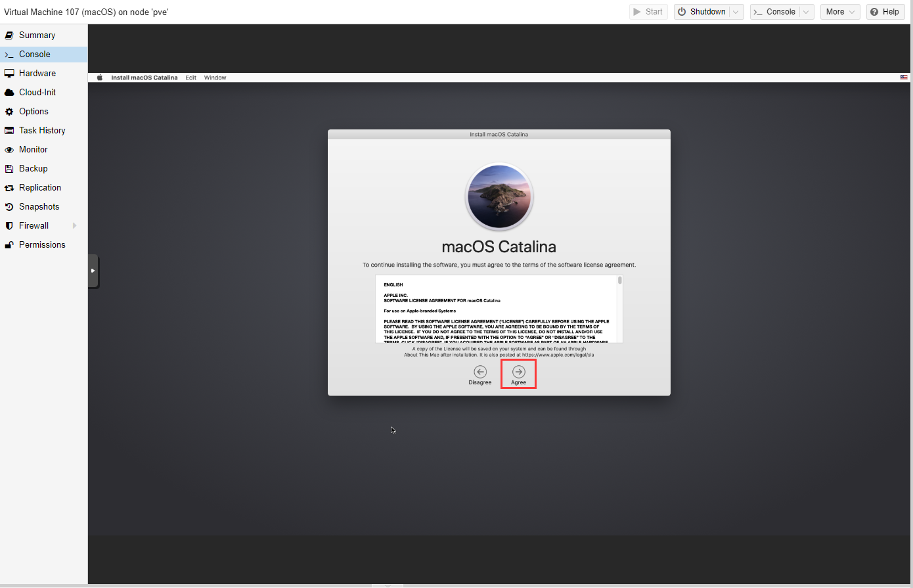Open the Edit menu in the macOS menu bar
The image size is (913, 588).
190,78
